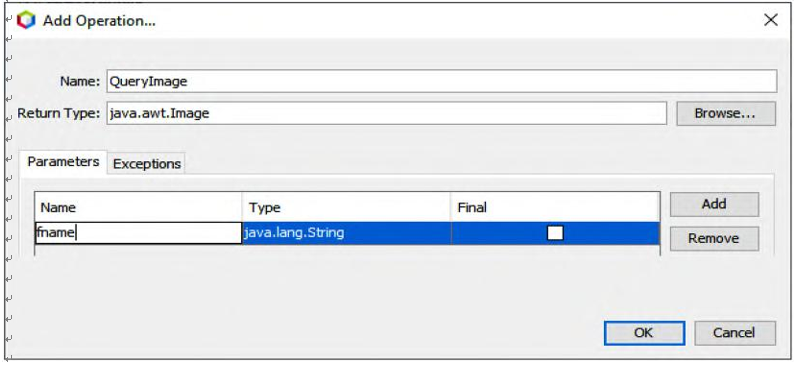Click the empty area below the parameter row
The width and height of the screenshot is (802, 365).
pyautogui.click(x=347, y=250)
